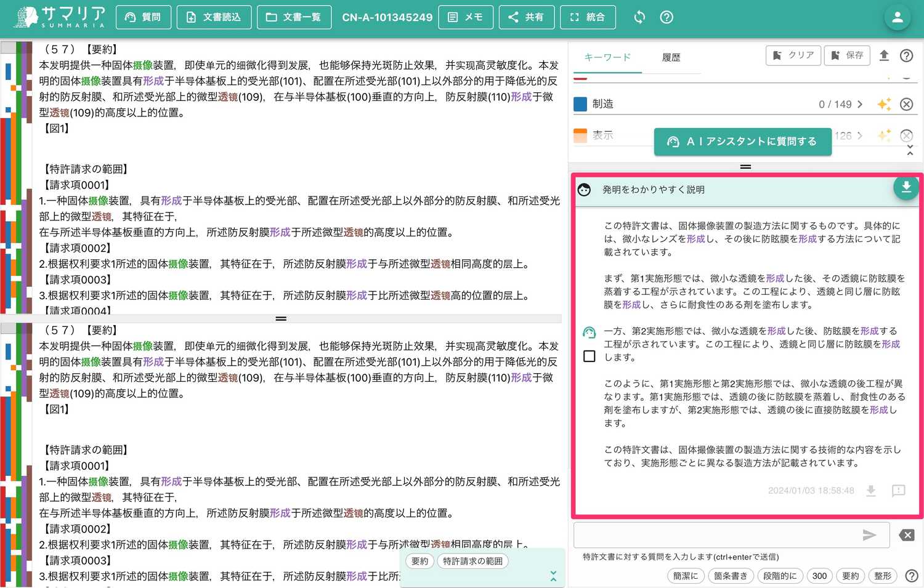Click the upload icon in the keyword panel
This screenshot has width=924, height=588.
884,55
